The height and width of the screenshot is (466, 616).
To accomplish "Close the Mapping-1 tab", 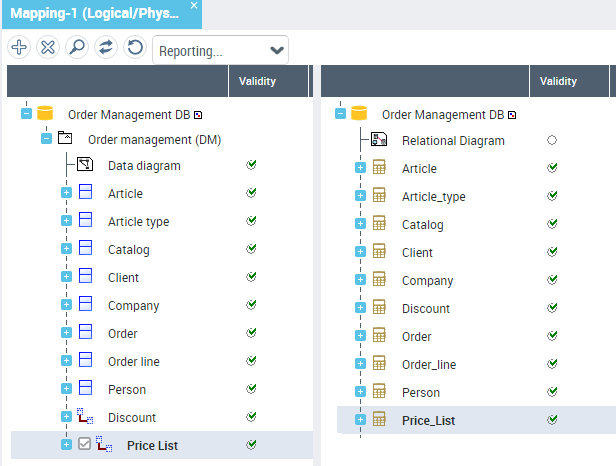I will (x=194, y=6).
